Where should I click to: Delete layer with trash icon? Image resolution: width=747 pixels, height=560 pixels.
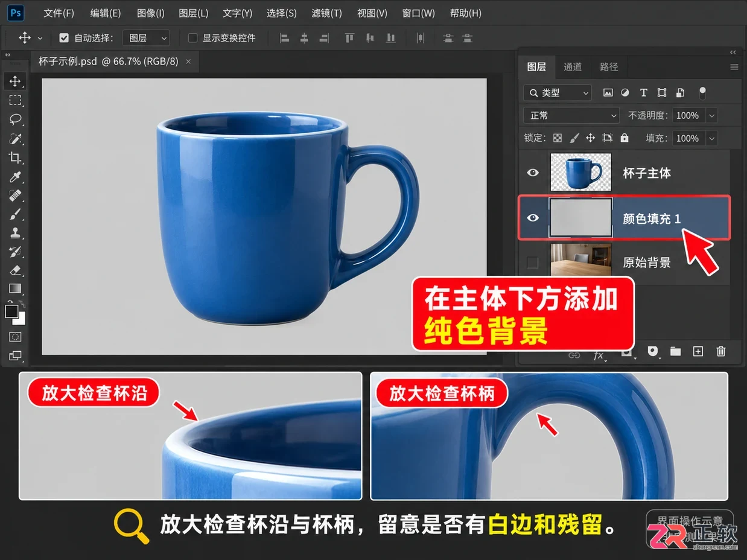pyautogui.click(x=720, y=351)
